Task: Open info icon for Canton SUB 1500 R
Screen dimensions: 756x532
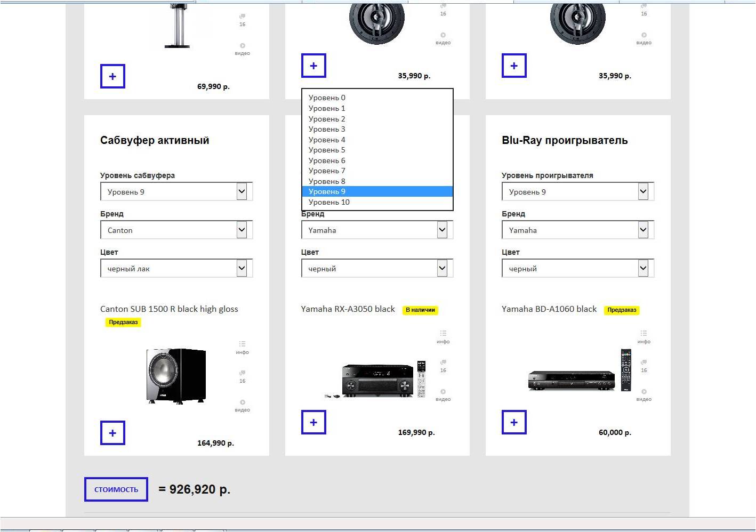Action: (x=242, y=347)
